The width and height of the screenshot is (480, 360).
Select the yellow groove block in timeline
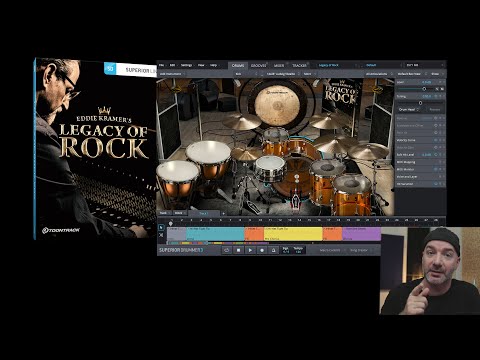293,234
